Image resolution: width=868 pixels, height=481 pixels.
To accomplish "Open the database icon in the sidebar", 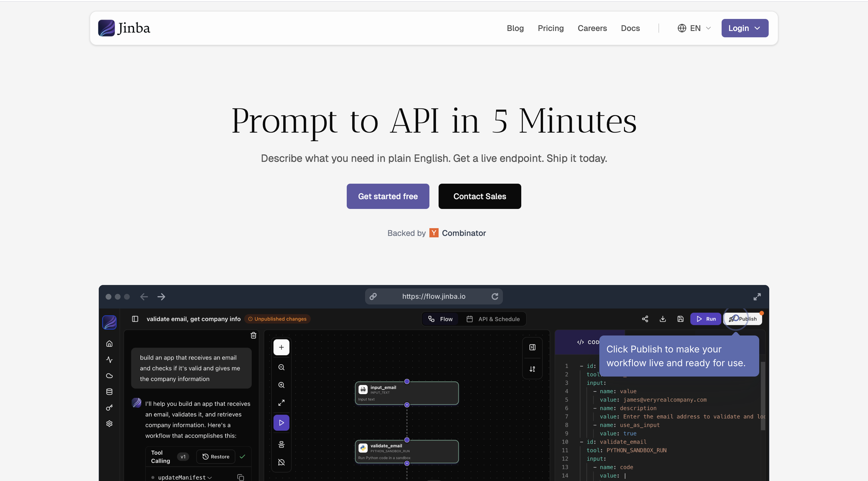I will coord(109,391).
